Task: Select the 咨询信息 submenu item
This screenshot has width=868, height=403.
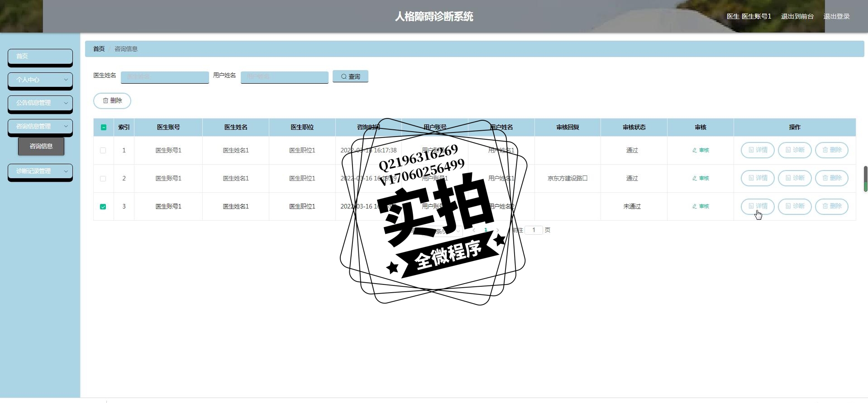Action: click(x=41, y=147)
